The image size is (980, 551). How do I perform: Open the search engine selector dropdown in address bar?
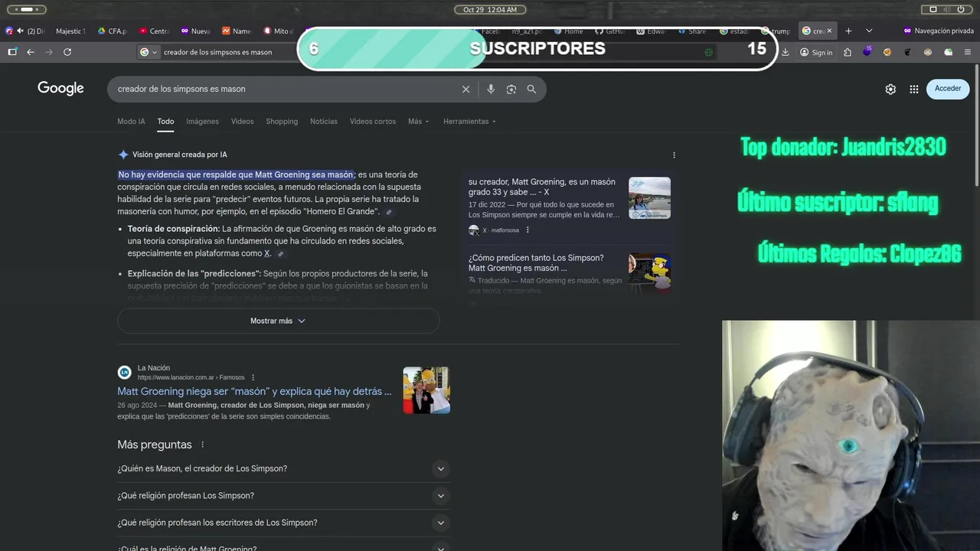click(149, 52)
